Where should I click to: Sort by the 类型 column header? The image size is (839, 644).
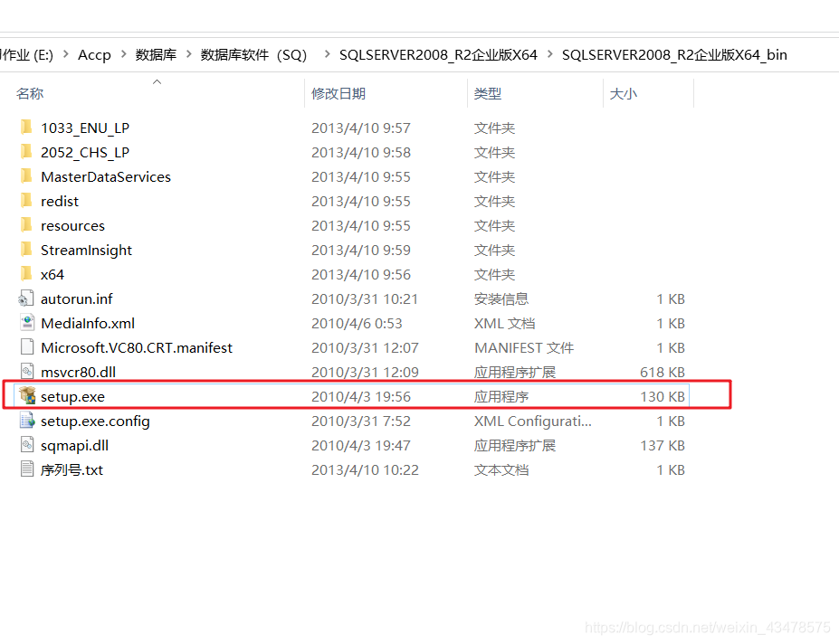488,93
